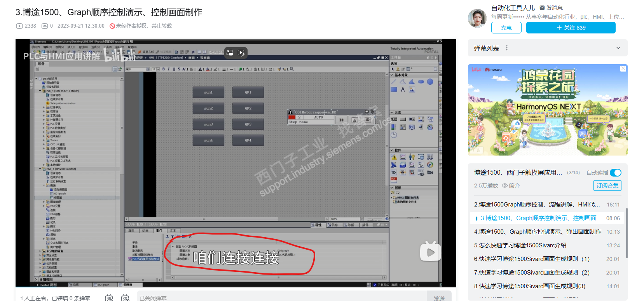
Task: Collapse the HMI_1 TP1200 Comfort tree node
Action: click(x=40, y=169)
